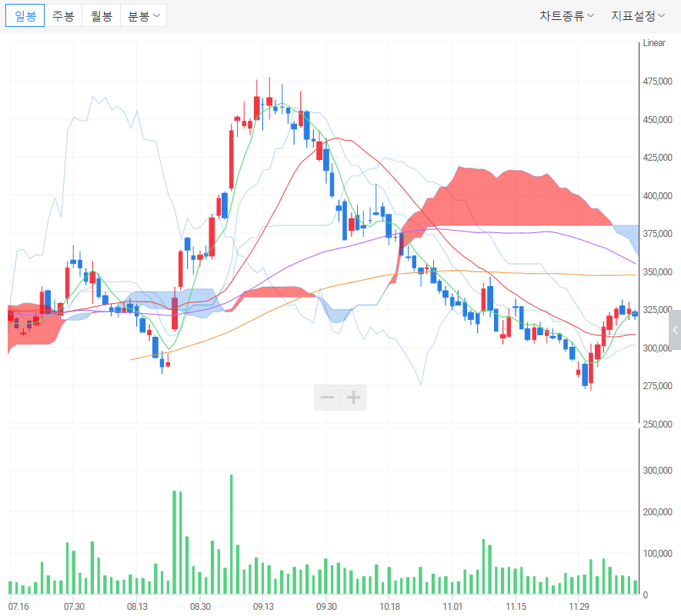Click the 10.18 date axis label
Viewport: 681px width, 616px height.
click(x=389, y=607)
